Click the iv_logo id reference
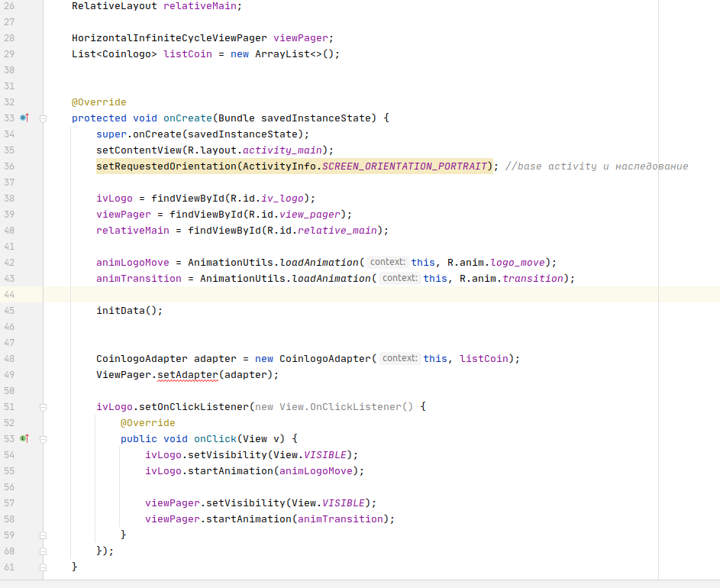720x588 pixels. coord(282,199)
